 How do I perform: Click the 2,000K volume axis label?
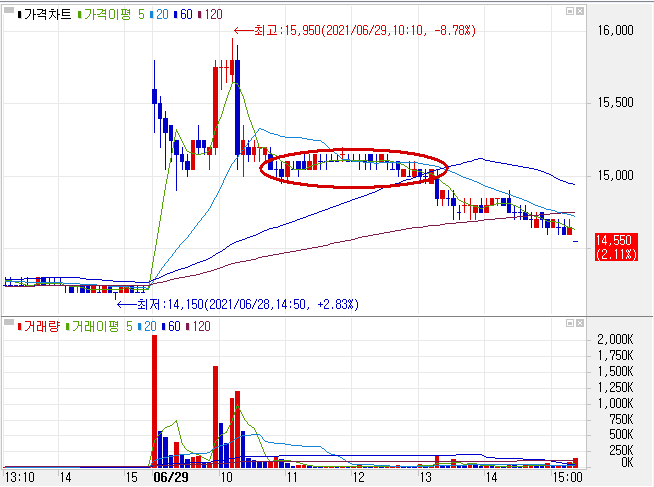coord(615,339)
